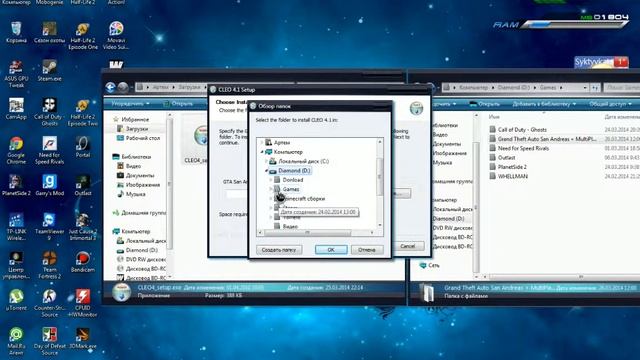Select Diamond (D:) drive in browse tree
640x360 pixels.
point(294,170)
